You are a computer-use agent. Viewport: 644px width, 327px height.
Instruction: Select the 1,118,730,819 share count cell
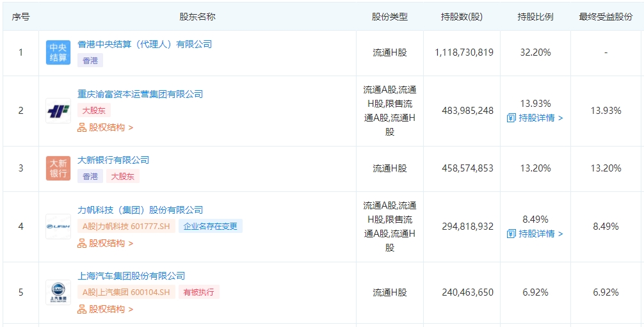click(x=464, y=52)
